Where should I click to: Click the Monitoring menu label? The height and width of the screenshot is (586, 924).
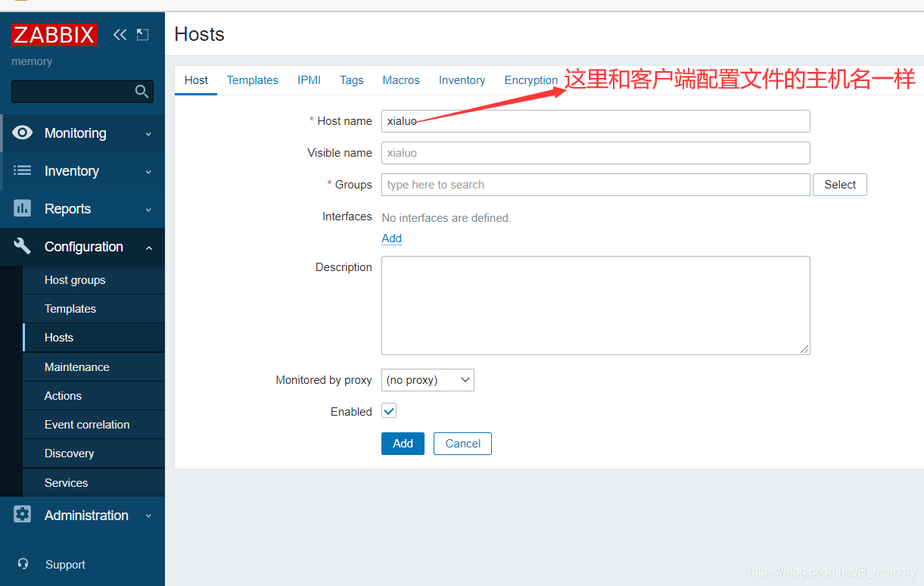[x=75, y=133]
